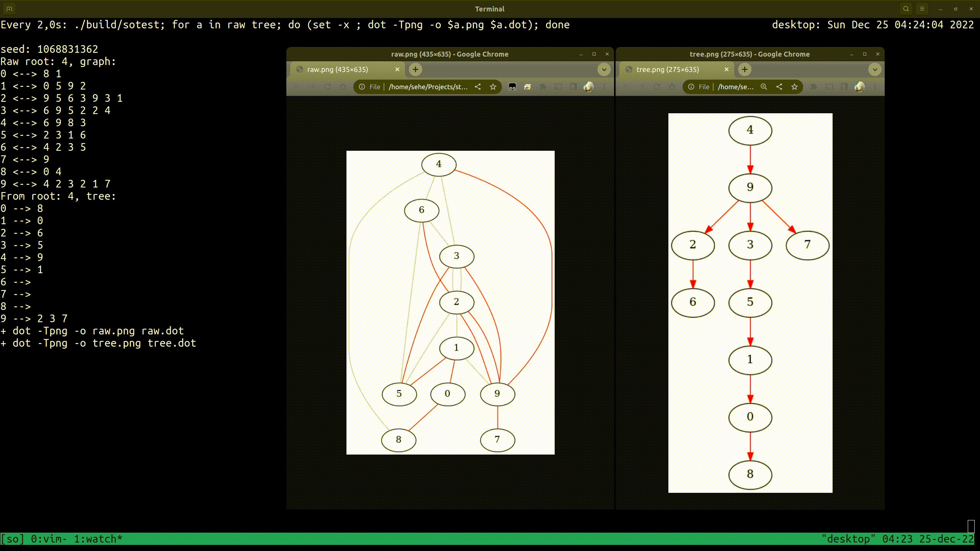This screenshot has height=551, width=980.
Task: Open terminal hamburger menu
Action: [x=922, y=9]
